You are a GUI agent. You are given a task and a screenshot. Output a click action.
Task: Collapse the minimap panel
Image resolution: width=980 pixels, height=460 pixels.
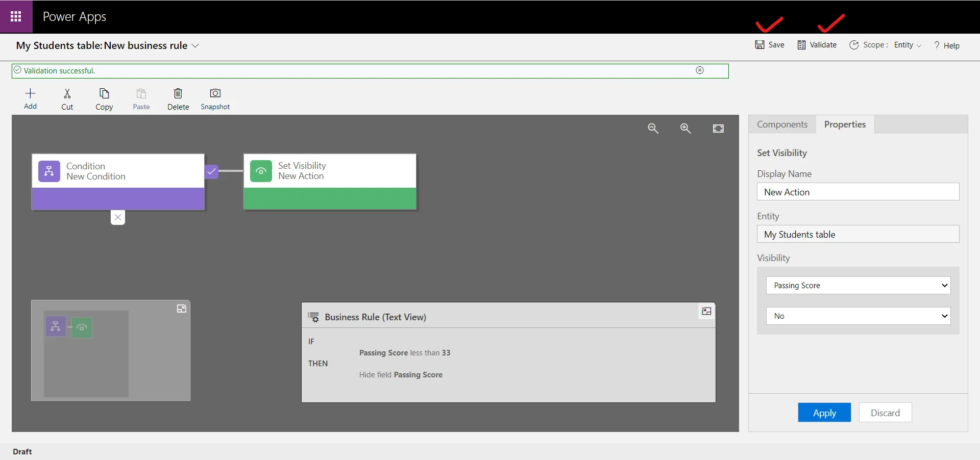point(181,309)
